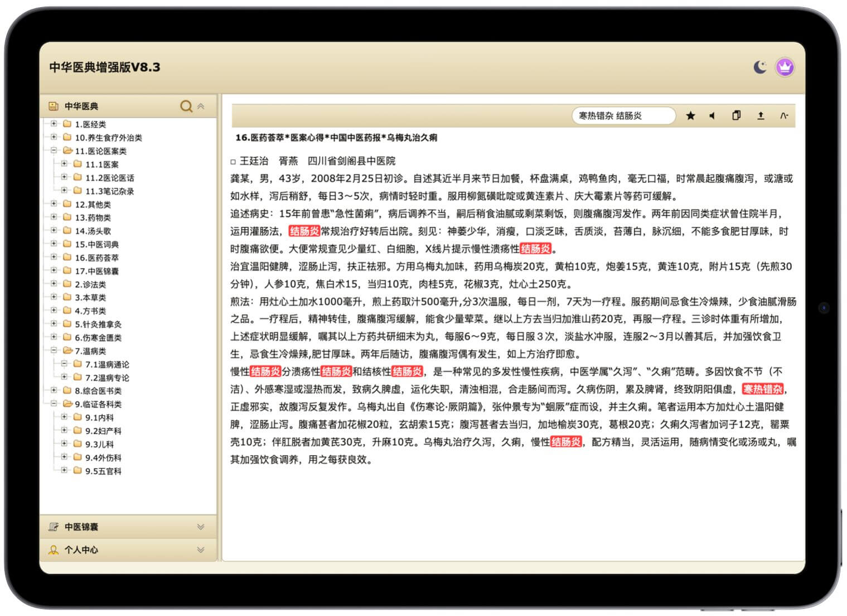The width and height of the screenshot is (847, 616).
Task: Click the speaker read-aloud icon
Action: tap(712, 116)
